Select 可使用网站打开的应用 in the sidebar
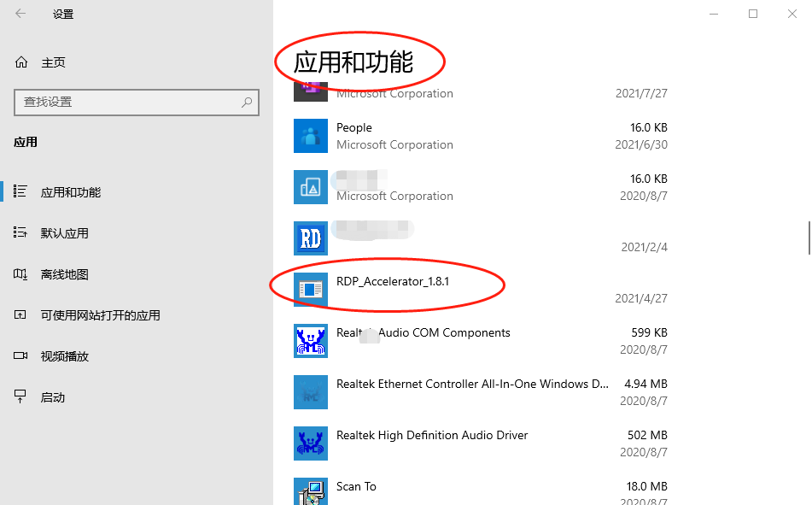The height and width of the screenshot is (505, 812). [x=101, y=315]
